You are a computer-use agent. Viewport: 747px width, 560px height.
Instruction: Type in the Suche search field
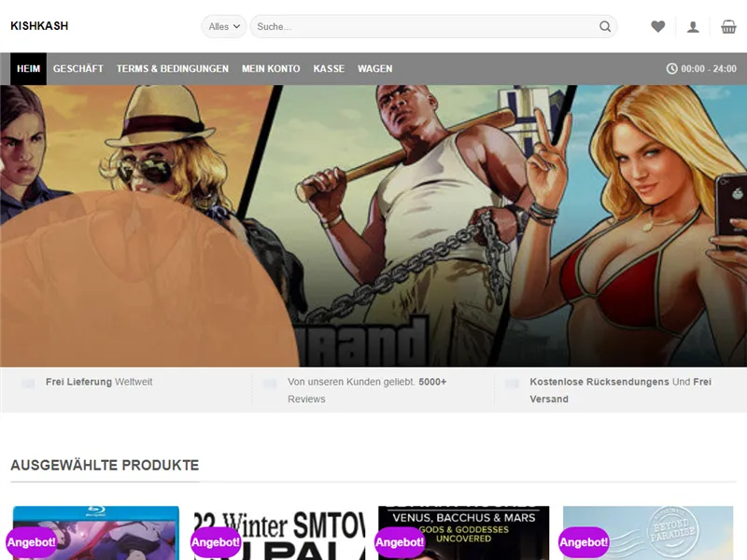[x=420, y=27]
